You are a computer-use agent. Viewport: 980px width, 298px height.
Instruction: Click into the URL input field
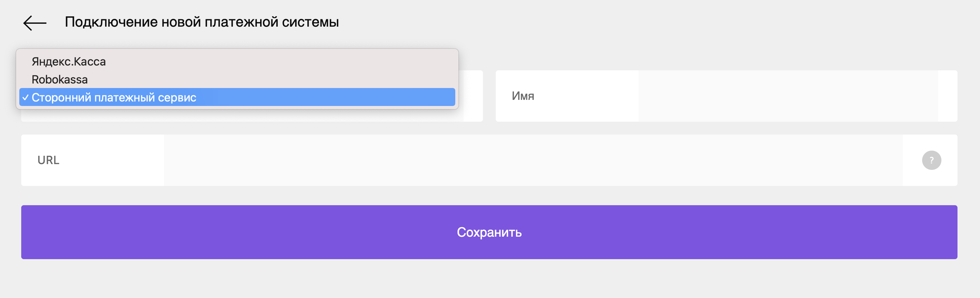pos(533,160)
